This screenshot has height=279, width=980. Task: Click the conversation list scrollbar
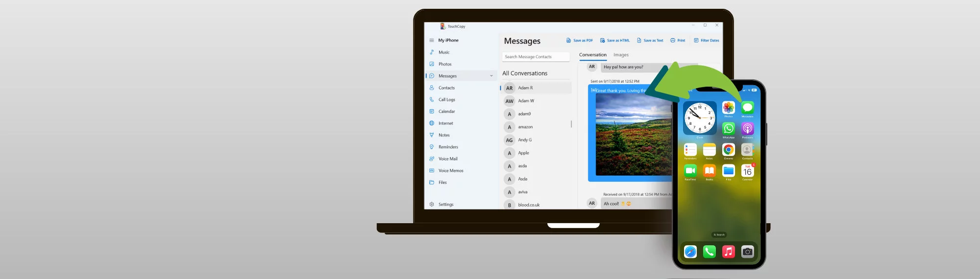[571, 124]
